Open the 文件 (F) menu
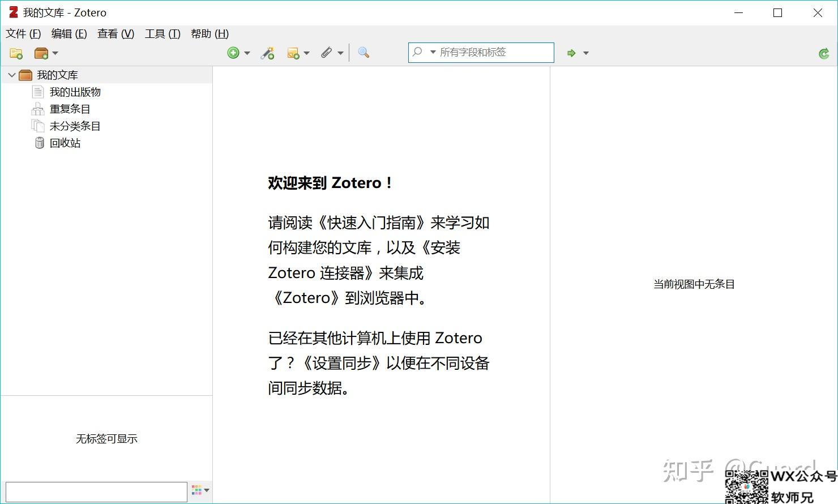The height and width of the screenshot is (504, 838). (23, 34)
